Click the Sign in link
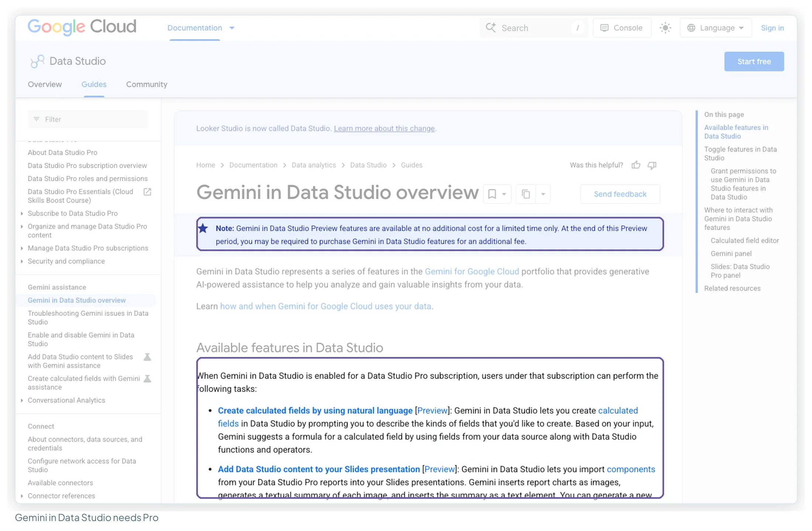812x531 pixels. tap(772, 28)
